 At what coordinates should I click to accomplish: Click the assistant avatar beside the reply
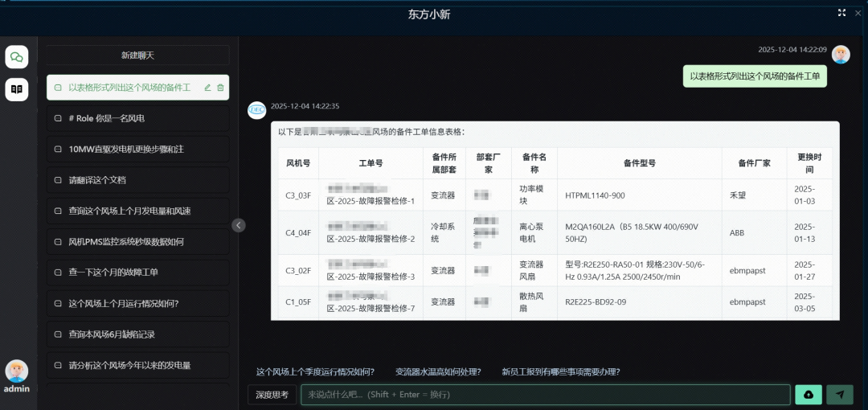coord(257,110)
